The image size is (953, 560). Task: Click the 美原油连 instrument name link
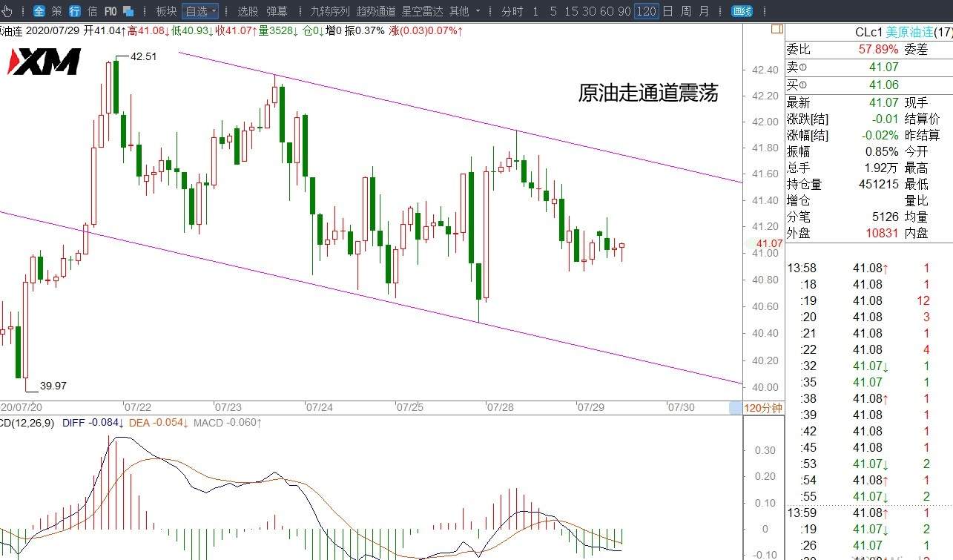click(x=909, y=32)
